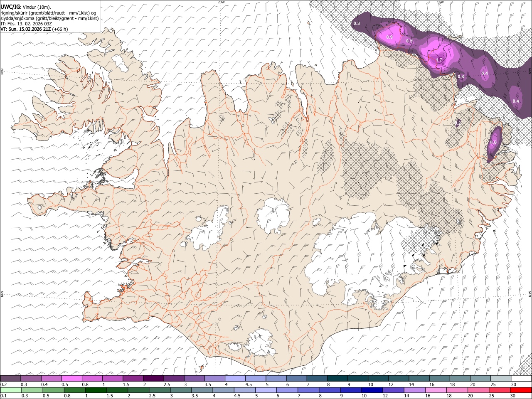
Task: Click the initial time 'IT: Fös. 13. 02. 2026 03Z'
Action: tap(26, 24)
